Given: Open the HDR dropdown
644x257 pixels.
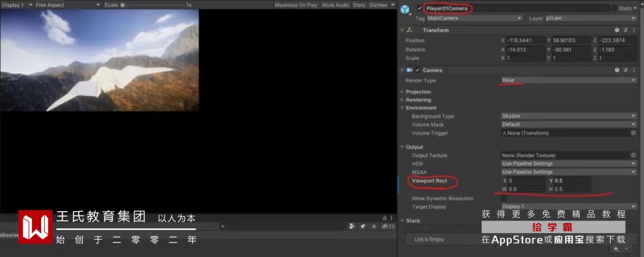Looking at the screenshot, I should [569, 164].
